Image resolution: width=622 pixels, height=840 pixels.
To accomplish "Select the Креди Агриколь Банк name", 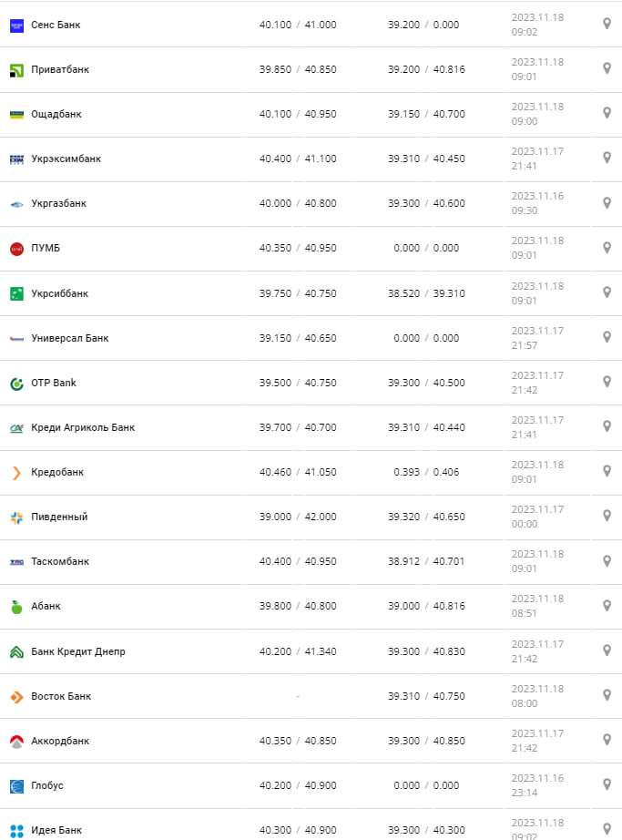I will click(x=83, y=428).
